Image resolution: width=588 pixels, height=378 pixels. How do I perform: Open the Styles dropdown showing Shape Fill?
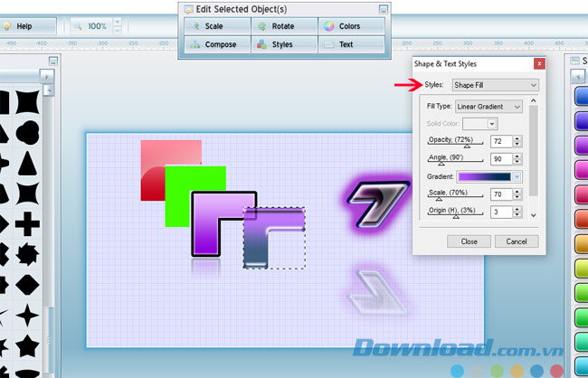496,85
